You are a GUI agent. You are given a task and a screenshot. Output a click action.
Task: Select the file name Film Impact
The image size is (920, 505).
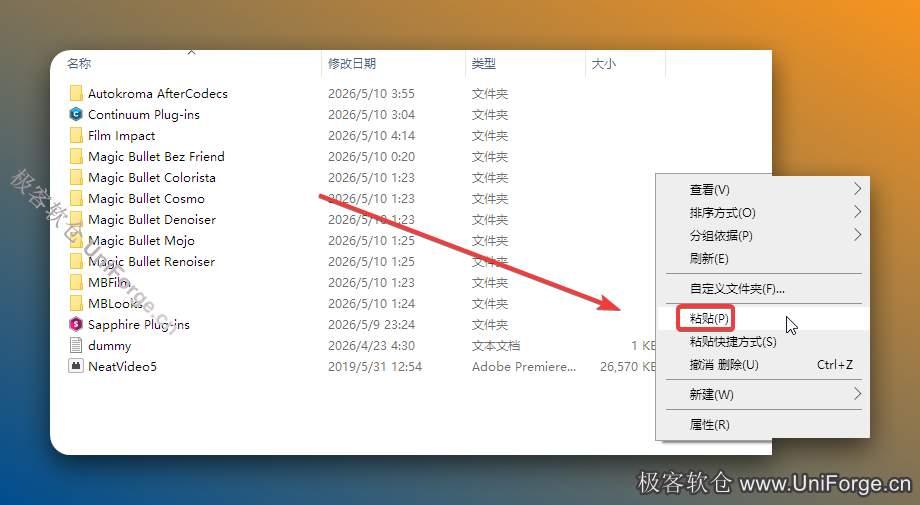pos(121,136)
